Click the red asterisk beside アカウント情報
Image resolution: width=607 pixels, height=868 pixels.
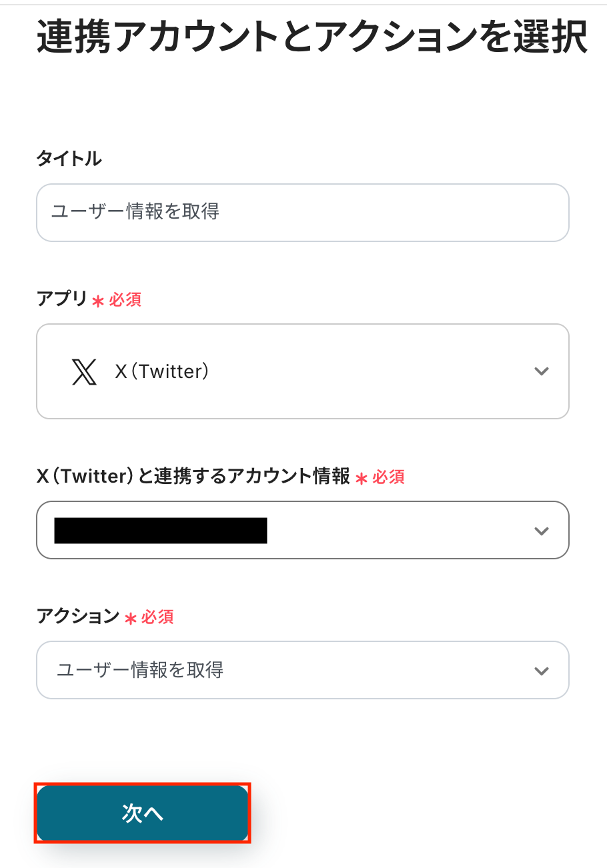click(362, 478)
